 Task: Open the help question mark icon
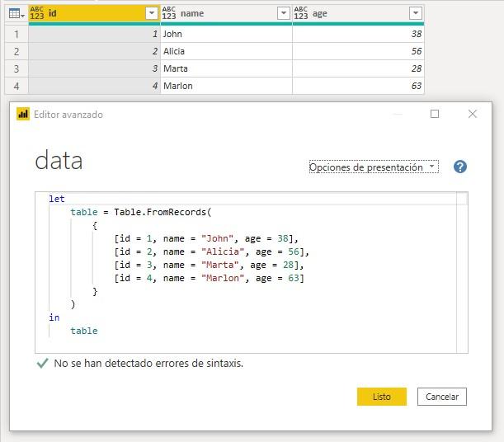460,167
